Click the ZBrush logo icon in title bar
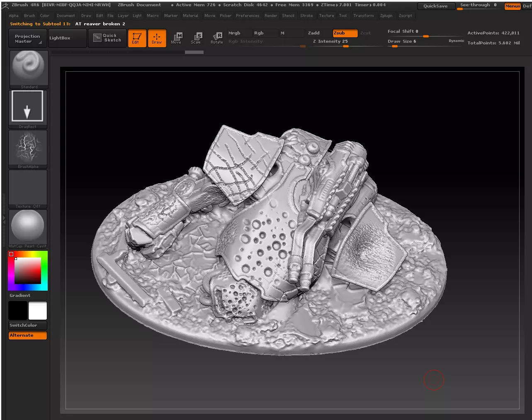 pos(5,5)
